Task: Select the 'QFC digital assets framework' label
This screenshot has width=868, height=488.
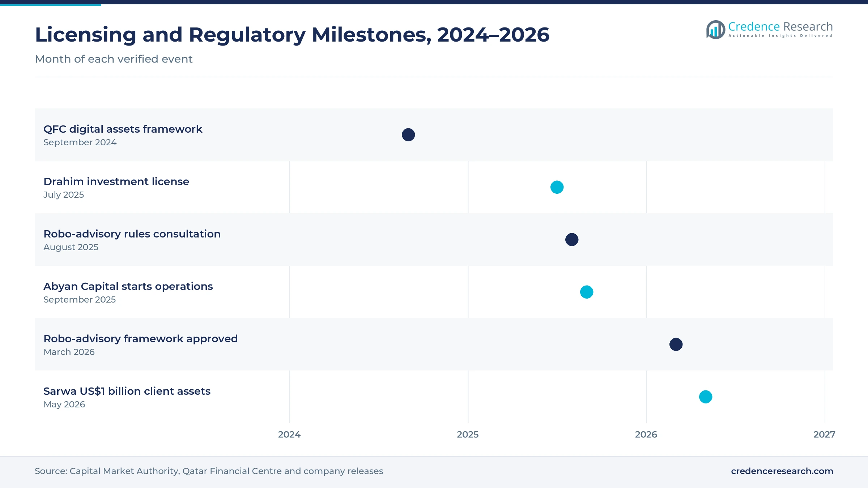Action: (x=123, y=129)
